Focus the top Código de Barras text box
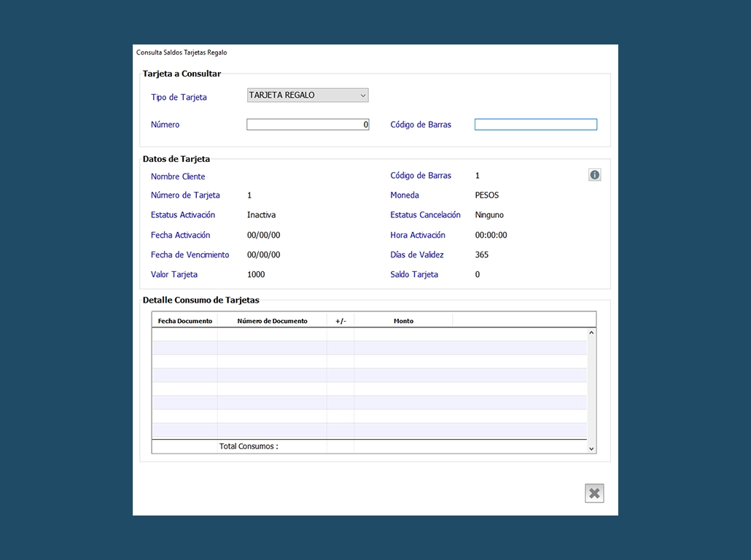Viewport: 751px width, 560px height. pos(535,125)
